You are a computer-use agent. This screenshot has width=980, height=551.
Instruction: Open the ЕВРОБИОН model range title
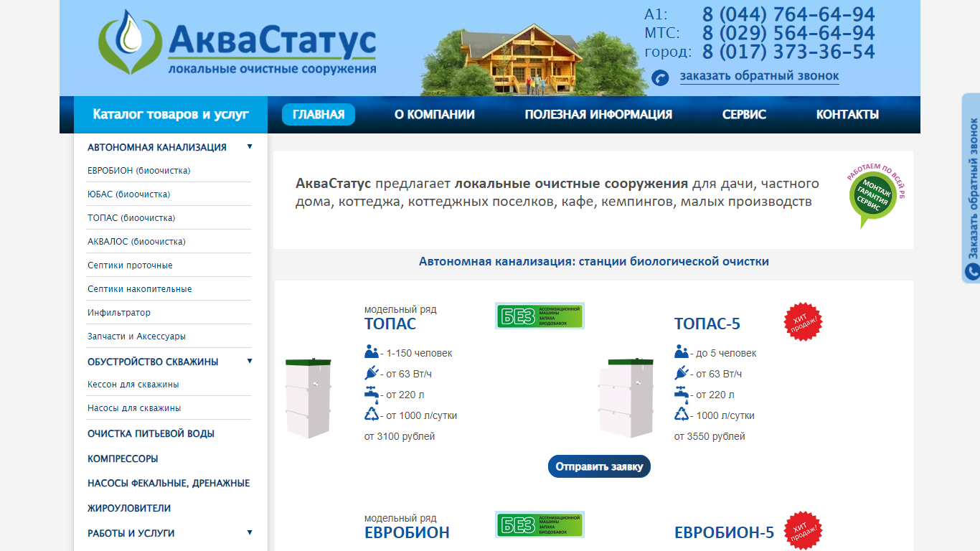407,532
